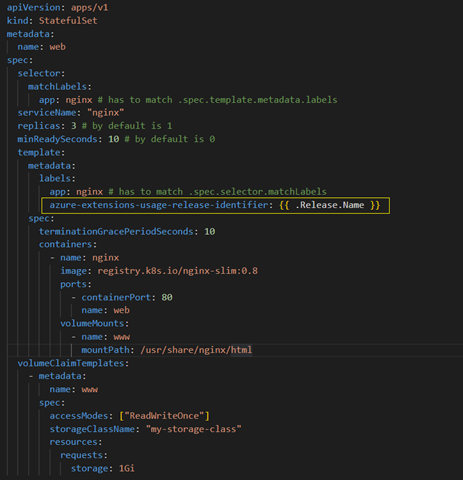
Task: Click the 'resources:' key
Action: pyautogui.click(x=76, y=442)
